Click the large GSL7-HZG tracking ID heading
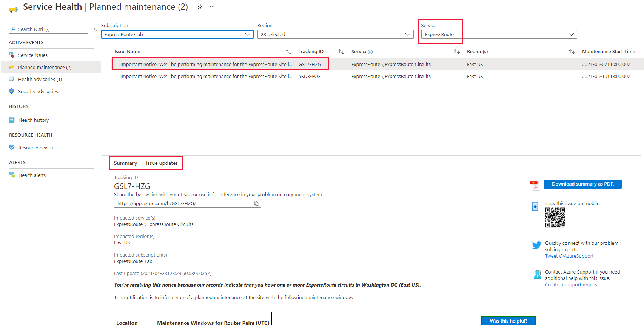 tap(132, 186)
